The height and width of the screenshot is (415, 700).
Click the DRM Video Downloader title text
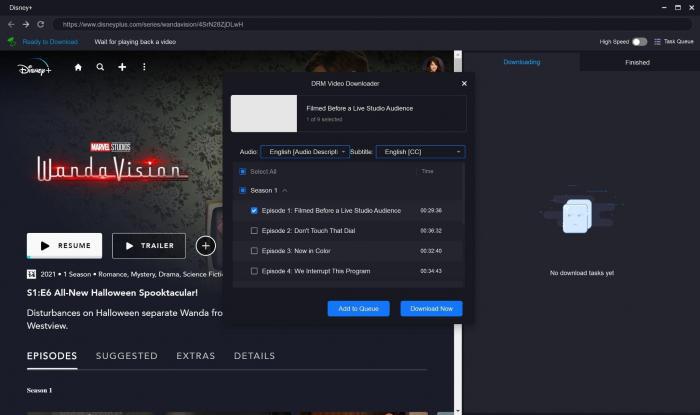point(345,83)
